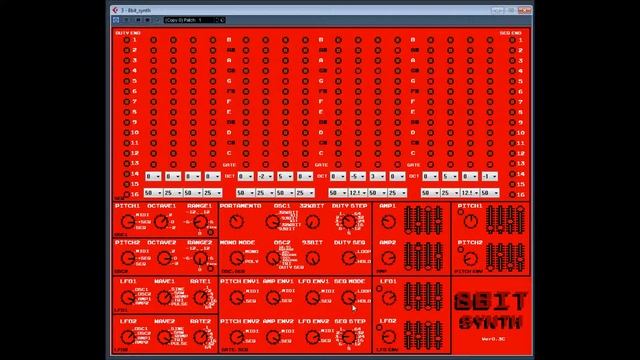
Task: Click the DUTY SEQ loop/hold knob
Action: [x=348, y=258]
